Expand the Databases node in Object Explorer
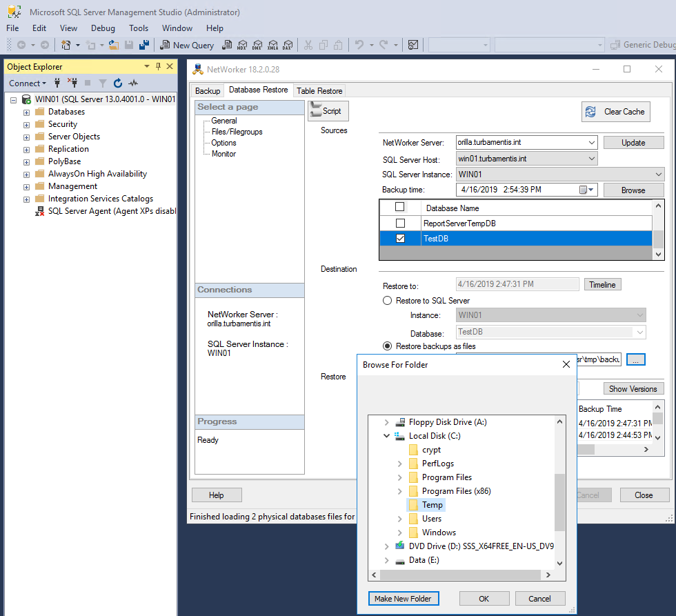Screen dimensions: 676x616 [26, 112]
